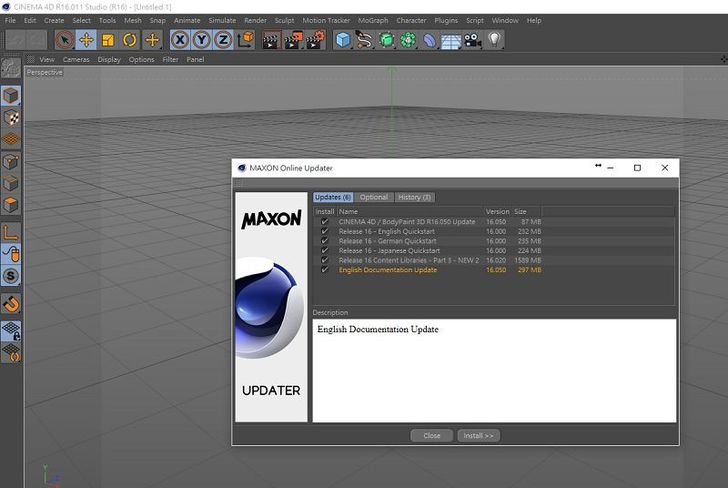Image resolution: width=728 pixels, height=488 pixels.
Task: Select the Move tool in top toolbar
Action: tap(86, 40)
